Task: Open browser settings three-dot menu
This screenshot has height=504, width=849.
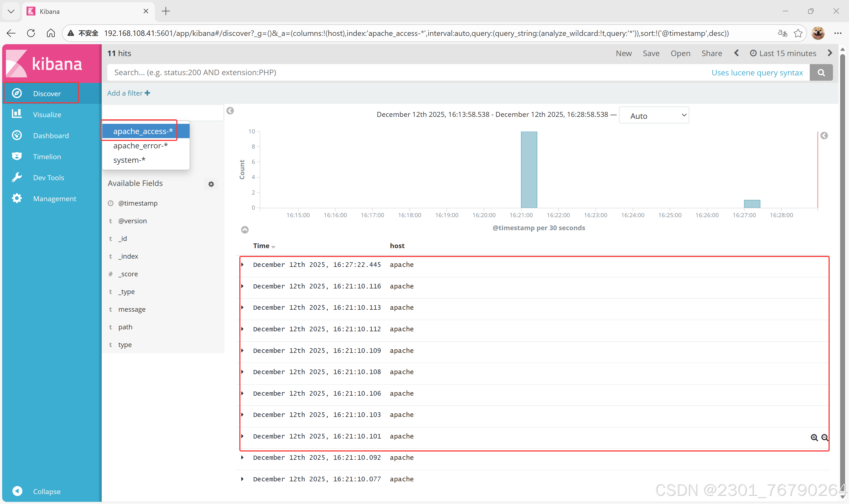Action: [837, 33]
